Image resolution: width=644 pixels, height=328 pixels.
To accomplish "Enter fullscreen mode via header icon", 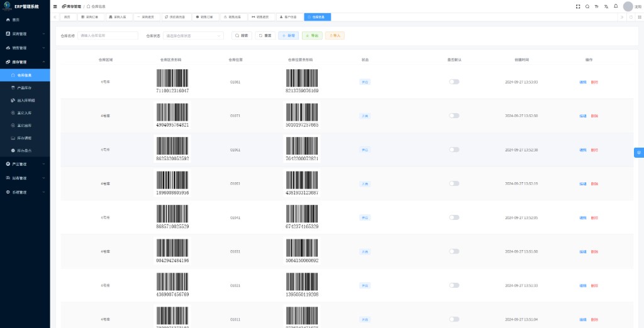I will (x=578, y=6).
